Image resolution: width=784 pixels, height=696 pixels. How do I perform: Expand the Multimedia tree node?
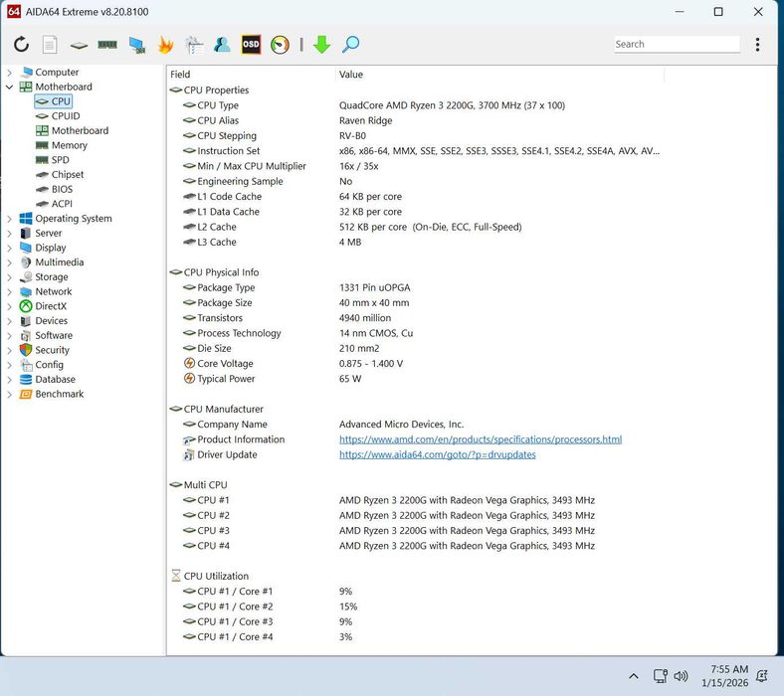pyautogui.click(x=9, y=262)
